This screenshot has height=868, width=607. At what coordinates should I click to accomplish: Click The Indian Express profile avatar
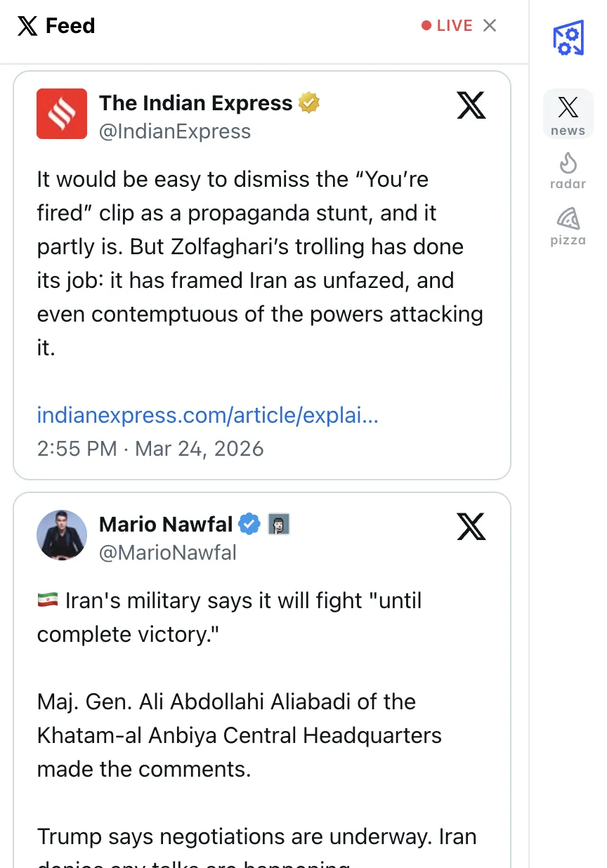(x=62, y=114)
